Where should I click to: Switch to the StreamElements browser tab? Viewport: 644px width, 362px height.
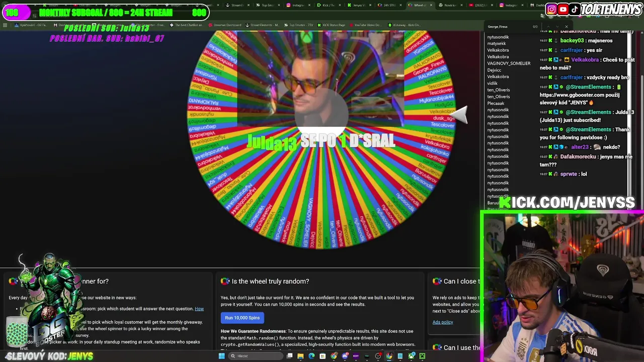(x=237, y=5)
